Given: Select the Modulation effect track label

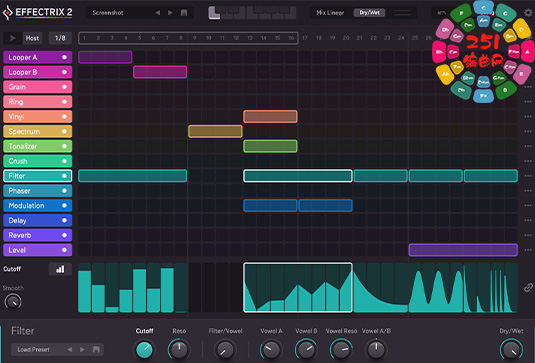Looking at the screenshot, I should click(x=38, y=205).
